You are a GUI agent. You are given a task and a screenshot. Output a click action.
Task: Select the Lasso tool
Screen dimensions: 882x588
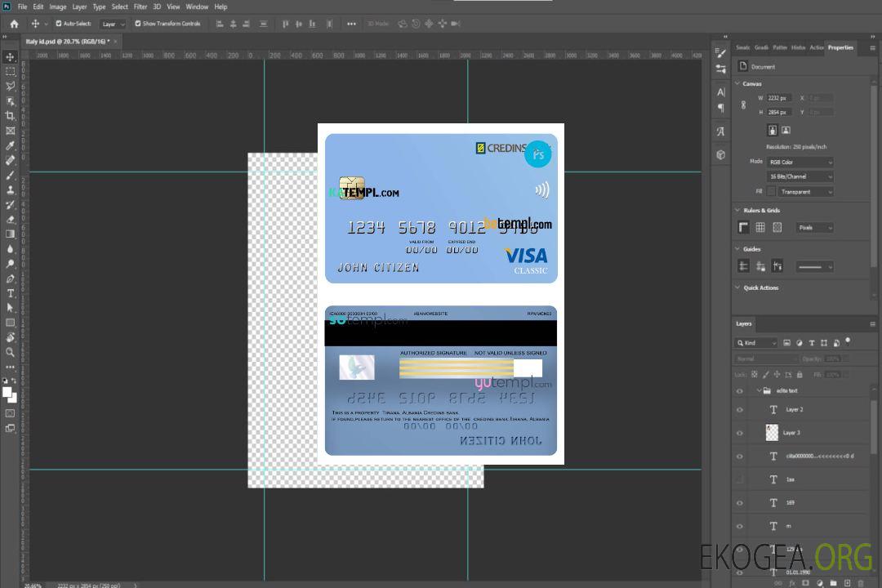click(x=10, y=86)
